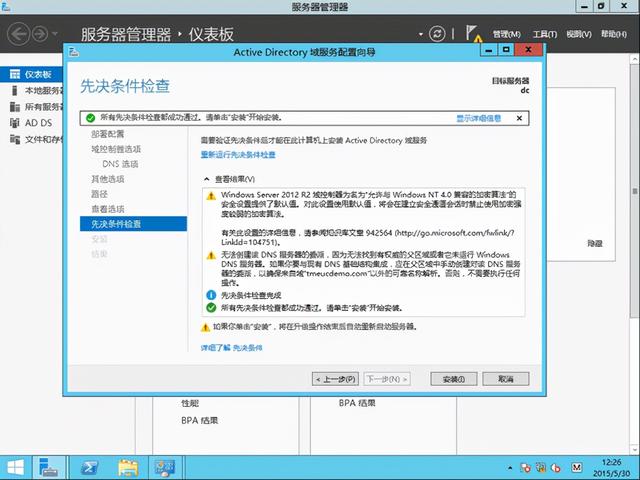Image resolution: width=640 pixels, height=480 pixels.
Task: Show hidden system tray icons
Action: coord(510,468)
